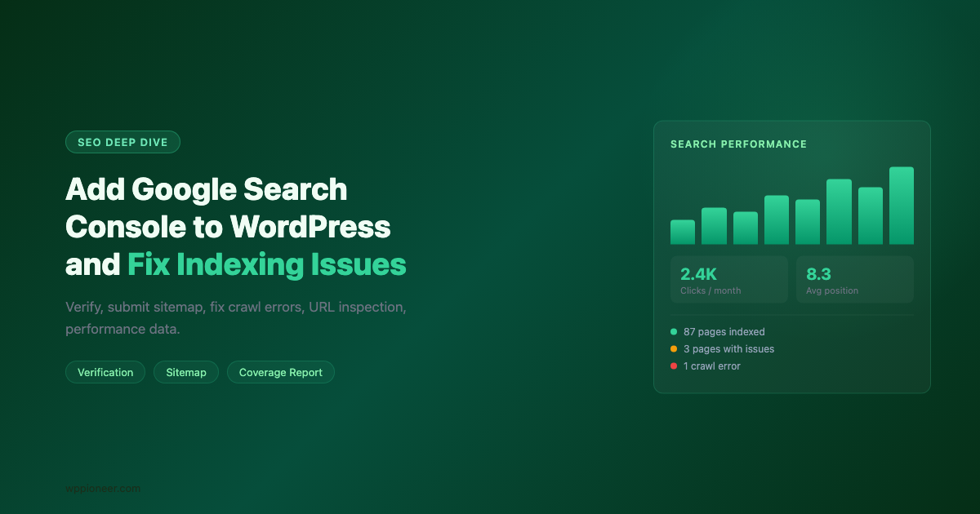Click the red dot beside crawl error

[x=674, y=366]
